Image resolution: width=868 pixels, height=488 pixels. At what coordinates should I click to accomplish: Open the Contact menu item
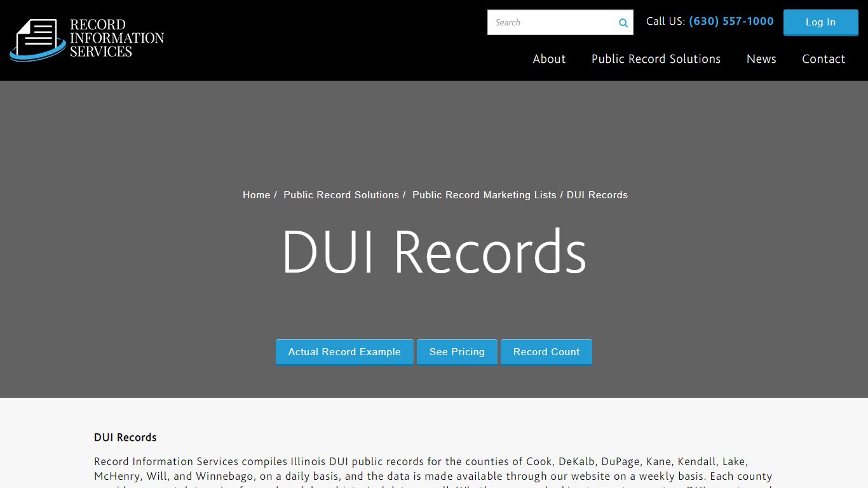coord(824,59)
